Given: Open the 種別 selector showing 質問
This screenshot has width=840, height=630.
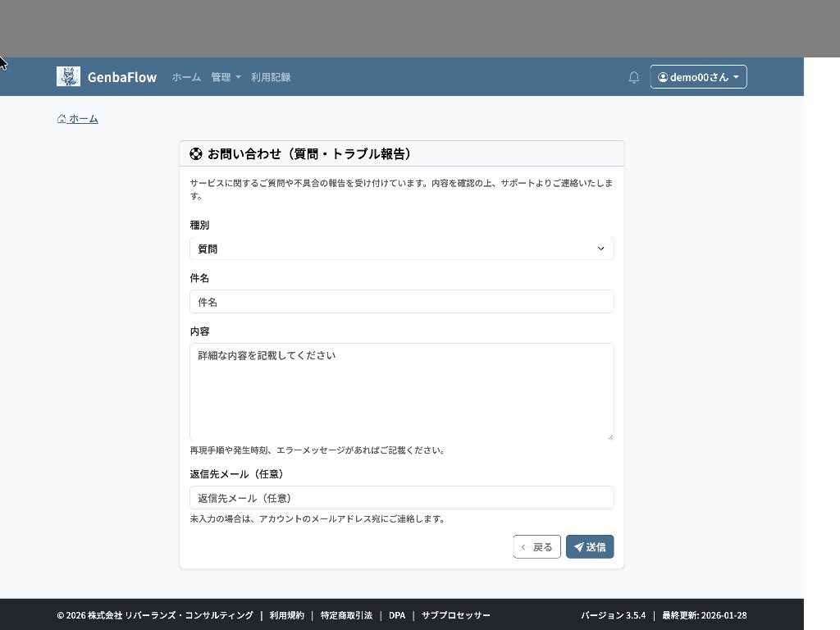Looking at the screenshot, I should [402, 248].
